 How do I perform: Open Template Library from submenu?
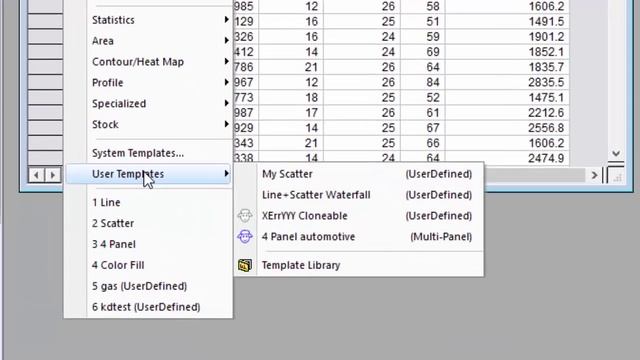pos(359,265)
